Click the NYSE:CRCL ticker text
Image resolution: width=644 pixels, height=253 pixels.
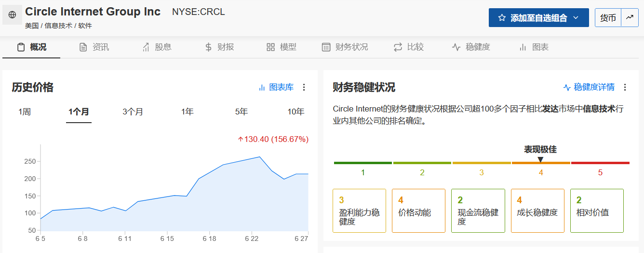(x=199, y=12)
